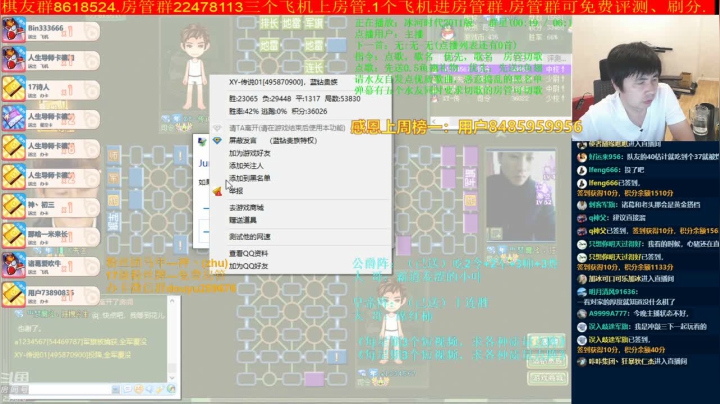Click the streamer webcam video
720x404 pixels.
point(646,78)
